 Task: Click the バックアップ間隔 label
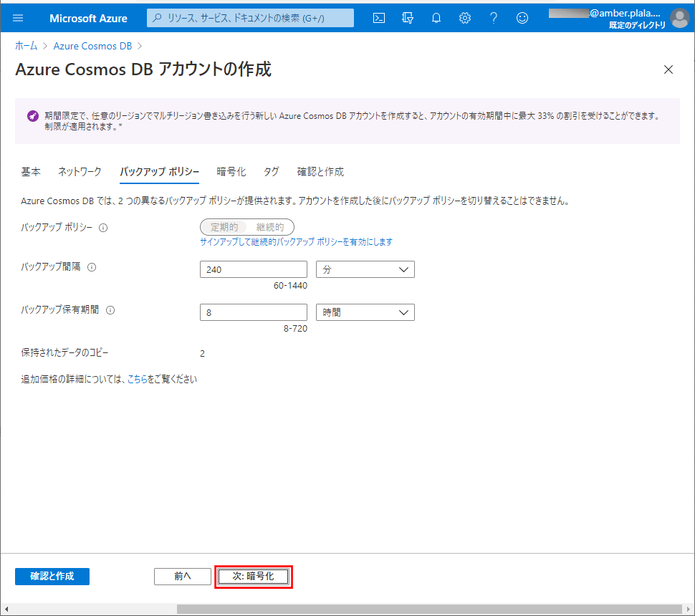coord(51,266)
